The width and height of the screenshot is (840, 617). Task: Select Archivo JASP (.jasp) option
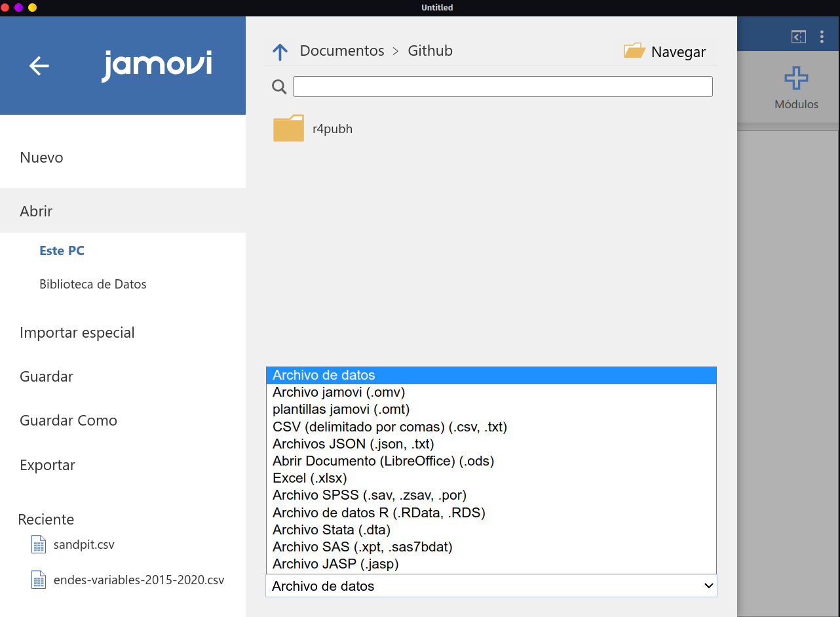pos(491,563)
